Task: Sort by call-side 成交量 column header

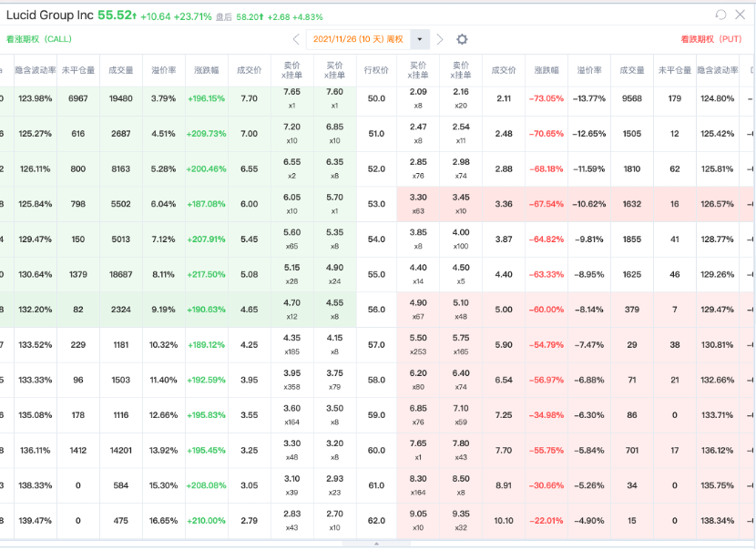Action: click(121, 70)
